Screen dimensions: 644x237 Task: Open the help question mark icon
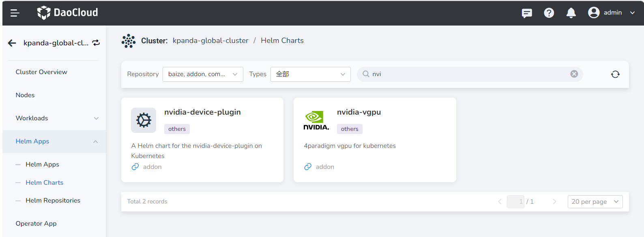coord(549,13)
